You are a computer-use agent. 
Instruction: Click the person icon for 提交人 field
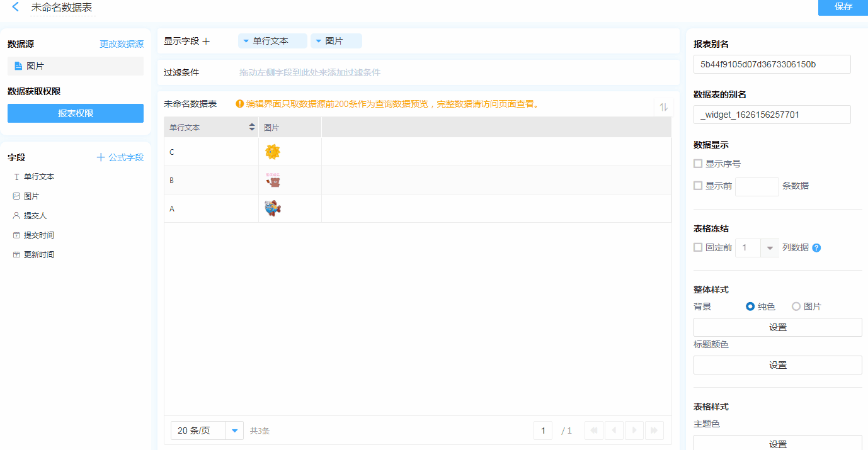16,216
